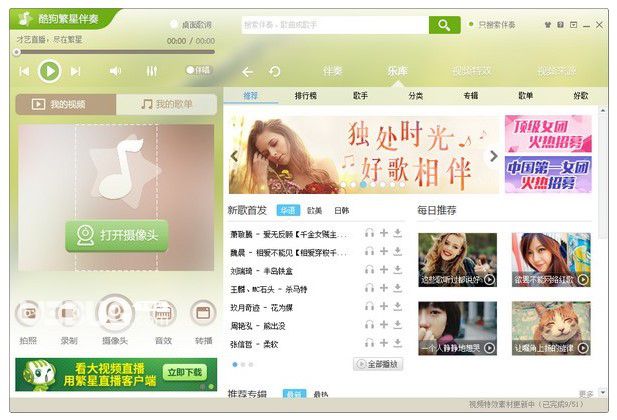Click the scrollbar up arrow

(x=603, y=111)
